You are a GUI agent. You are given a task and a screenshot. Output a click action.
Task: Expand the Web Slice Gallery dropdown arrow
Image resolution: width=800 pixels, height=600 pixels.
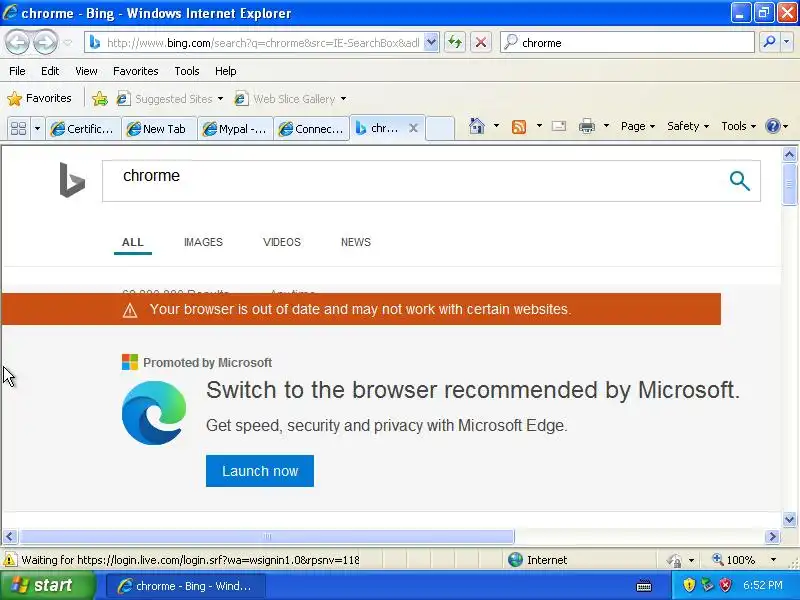coord(343,98)
